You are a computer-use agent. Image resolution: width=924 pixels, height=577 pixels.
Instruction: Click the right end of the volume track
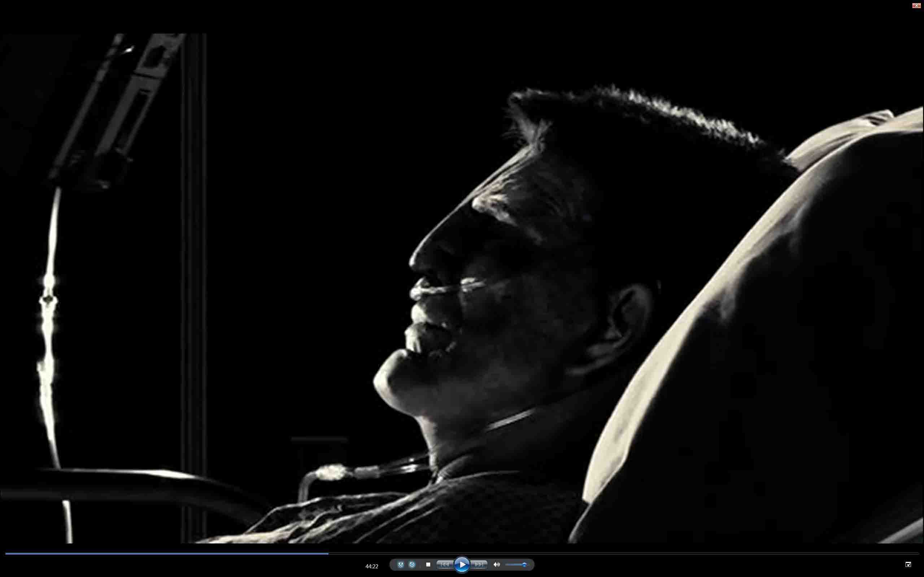[x=528, y=564]
